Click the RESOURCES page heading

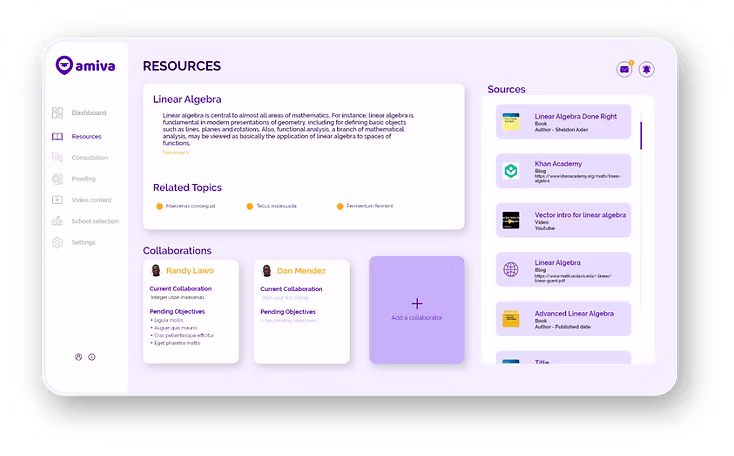tap(182, 66)
